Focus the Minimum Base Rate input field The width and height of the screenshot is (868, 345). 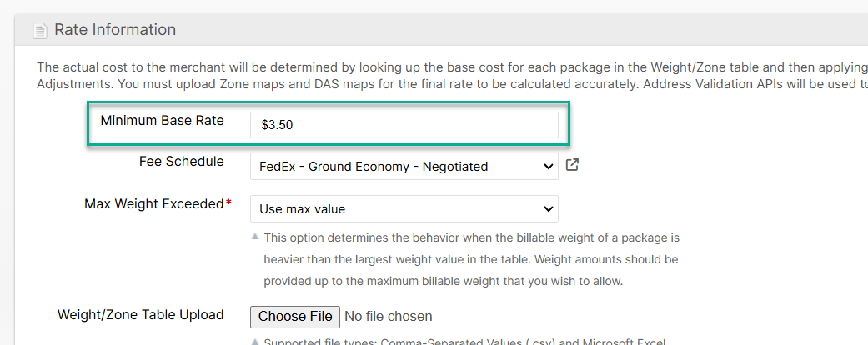[x=404, y=125]
